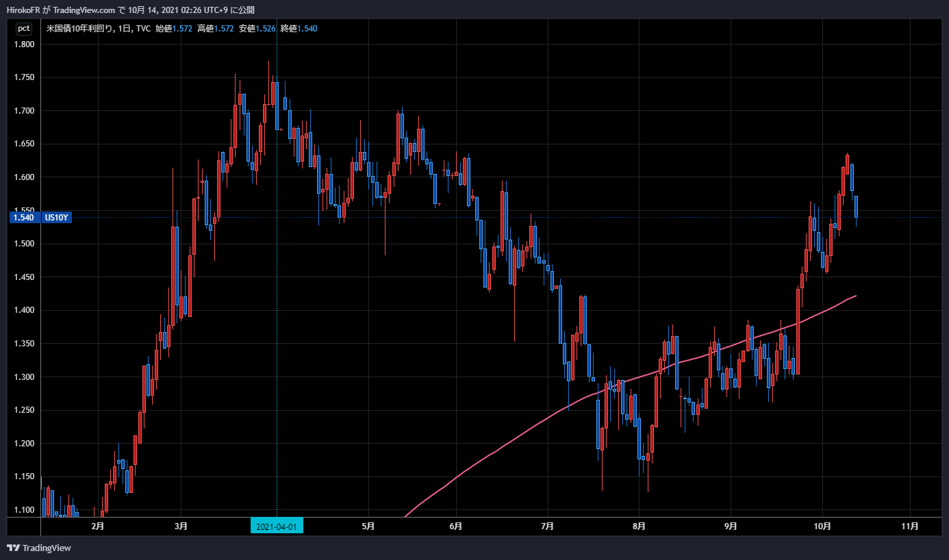The image size is (949, 560).
Task: Click the 1.500 price axis label
Action: tap(24, 244)
